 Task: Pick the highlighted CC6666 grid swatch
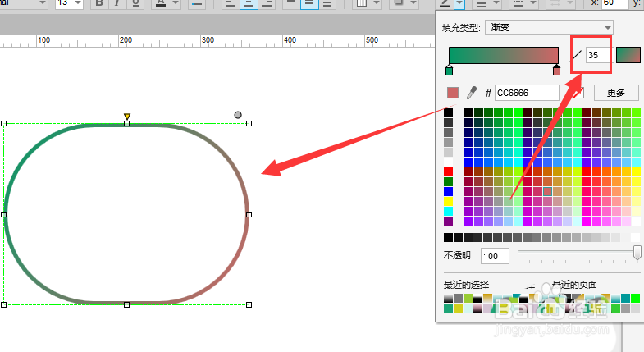[x=547, y=191]
